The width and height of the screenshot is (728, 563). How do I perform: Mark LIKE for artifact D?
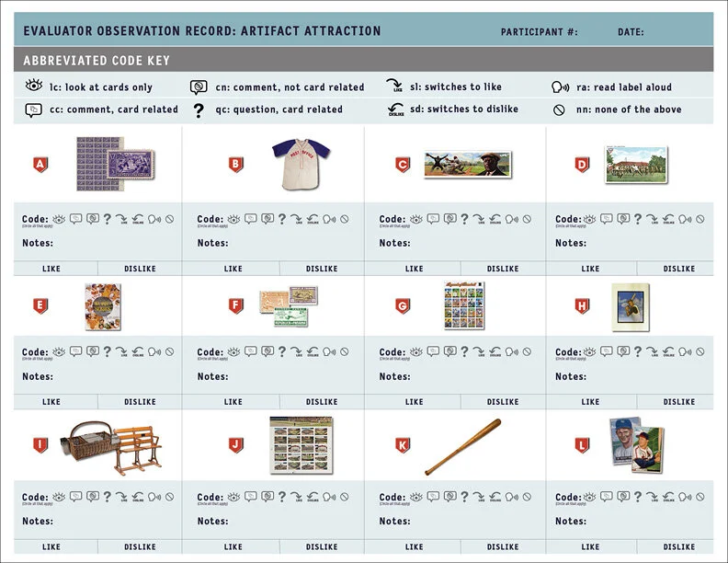[x=590, y=269]
